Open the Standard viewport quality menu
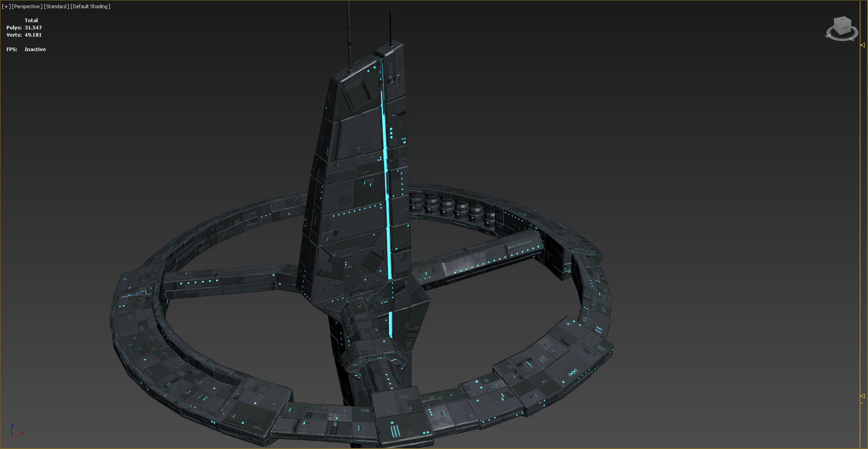This screenshot has height=449, width=868. tap(57, 6)
